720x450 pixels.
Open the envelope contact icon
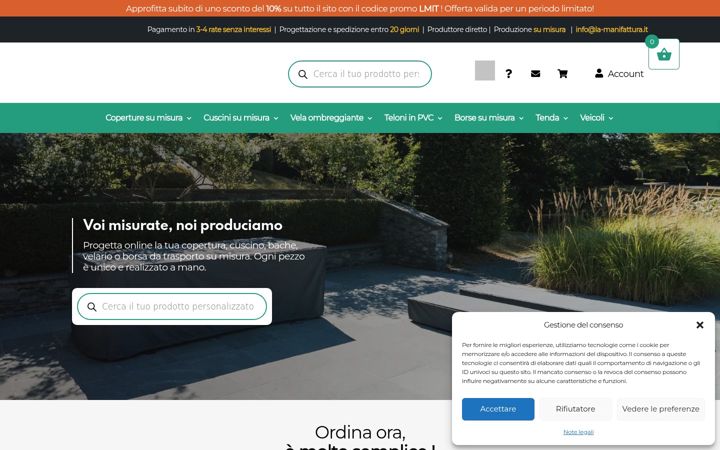pyautogui.click(x=535, y=73)
